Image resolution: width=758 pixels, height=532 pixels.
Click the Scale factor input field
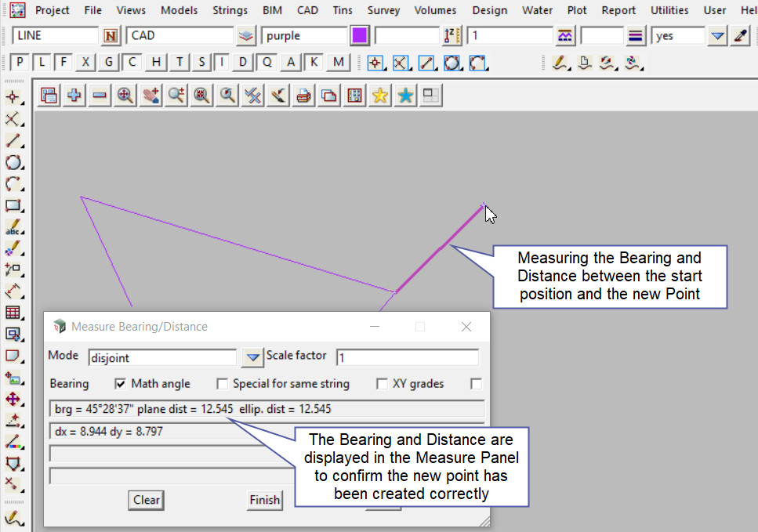[x=408, y=357]
